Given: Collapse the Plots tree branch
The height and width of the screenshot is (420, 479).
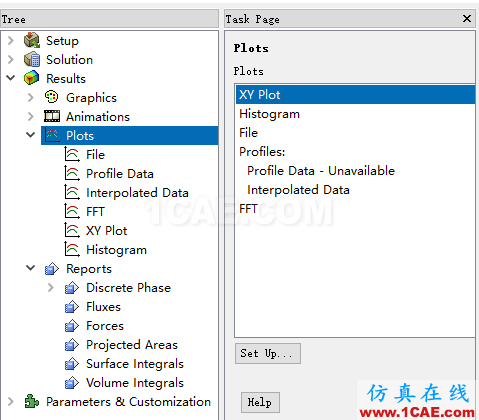Looking at the screenshot, I should click(x=30, y=135).
